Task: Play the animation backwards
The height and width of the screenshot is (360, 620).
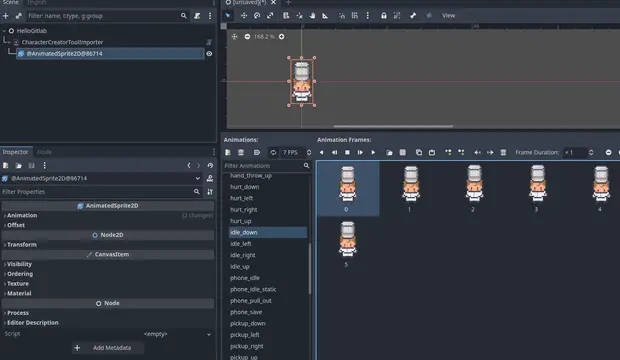Action: [321, 152]
